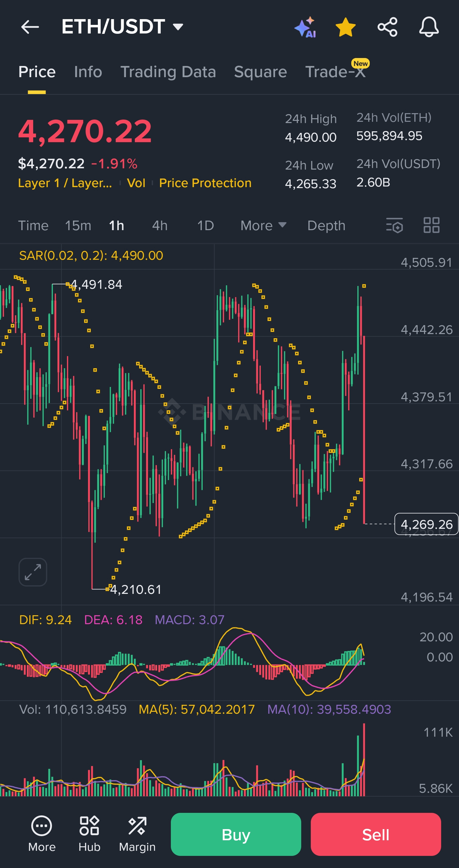Open chart indicator settings icon
Viewport: 459px width, 868px height.
(395, 225)
